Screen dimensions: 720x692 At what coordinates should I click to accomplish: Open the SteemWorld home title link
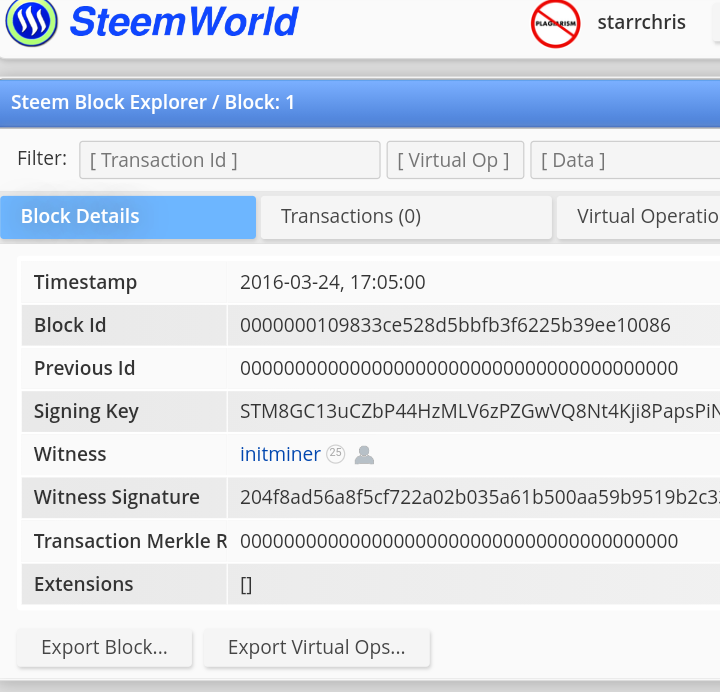click(x=184, y=22)
